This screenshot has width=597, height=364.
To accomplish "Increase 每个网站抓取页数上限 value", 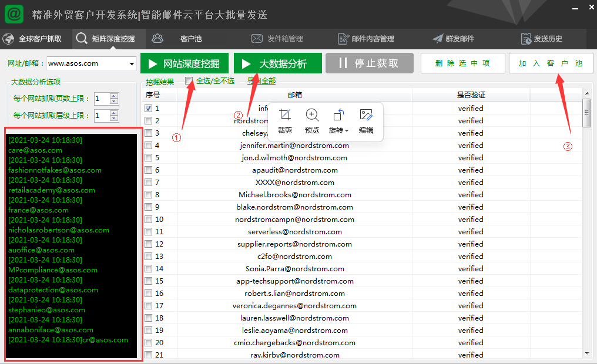I will (x=114, y=96).
